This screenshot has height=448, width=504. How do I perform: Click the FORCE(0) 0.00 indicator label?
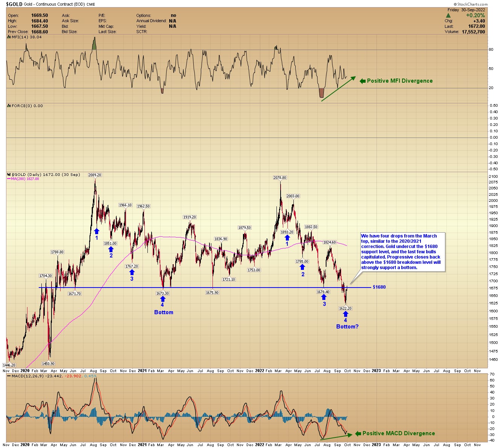pos(27,106)
